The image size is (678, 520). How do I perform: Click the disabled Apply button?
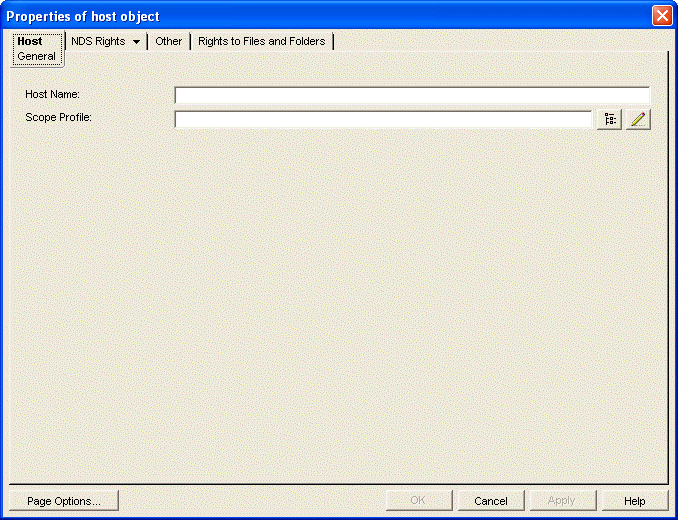coord(563,501)
